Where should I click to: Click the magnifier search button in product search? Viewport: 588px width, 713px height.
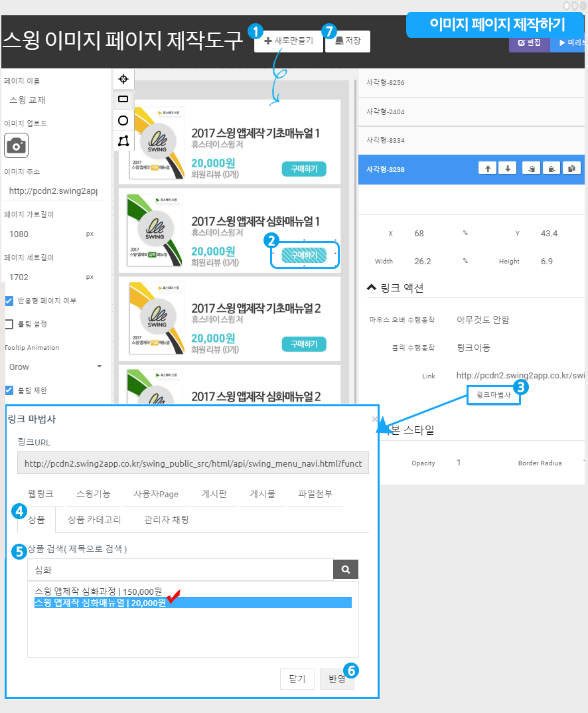click(x=345, y=570)
